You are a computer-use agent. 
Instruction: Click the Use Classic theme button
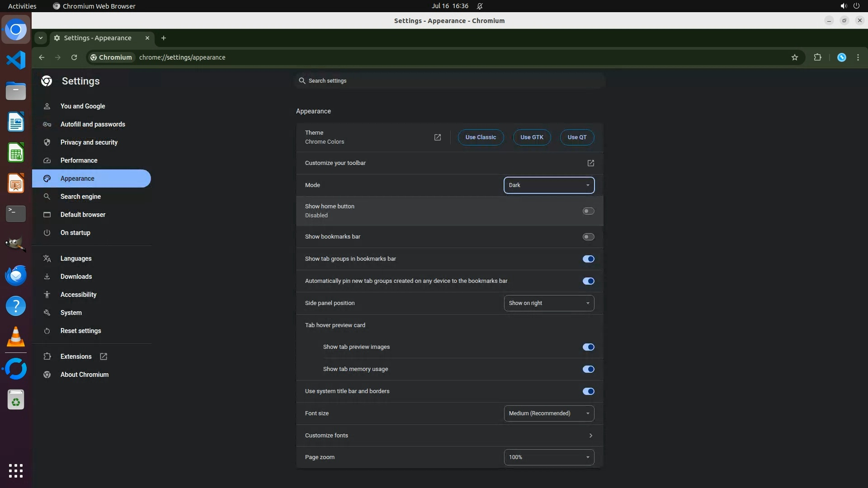(x=481, y=137)
